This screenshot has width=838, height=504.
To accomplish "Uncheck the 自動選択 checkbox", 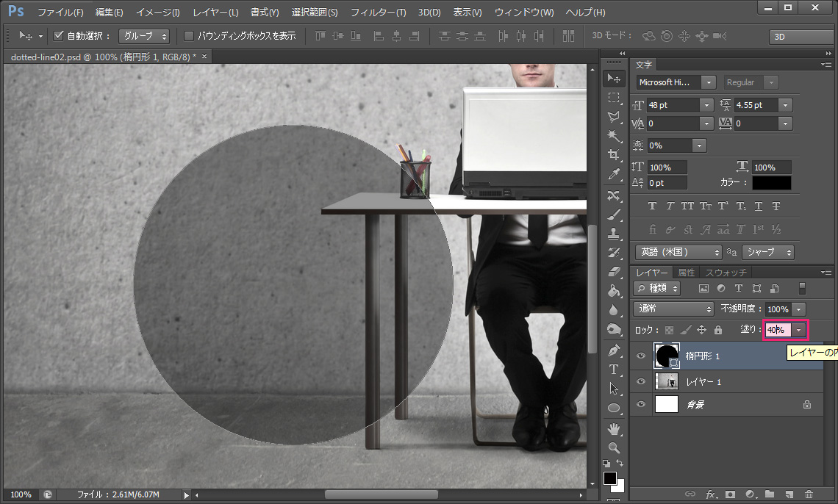I will 59,35.
